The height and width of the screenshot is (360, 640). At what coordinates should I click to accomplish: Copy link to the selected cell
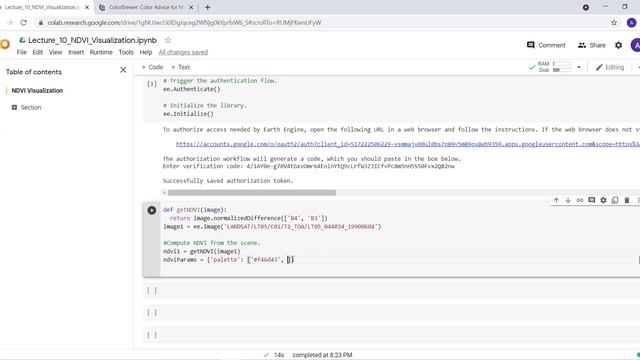coord(580,200)
